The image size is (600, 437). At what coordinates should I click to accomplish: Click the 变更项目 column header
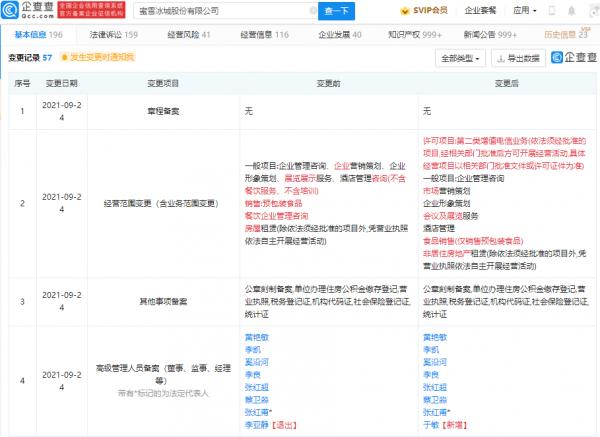[x=163, y=83]
